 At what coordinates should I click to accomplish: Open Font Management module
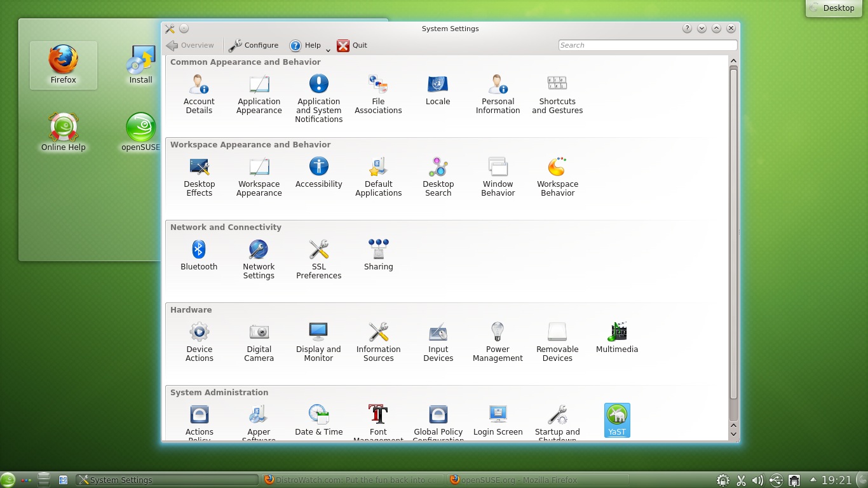378,421
